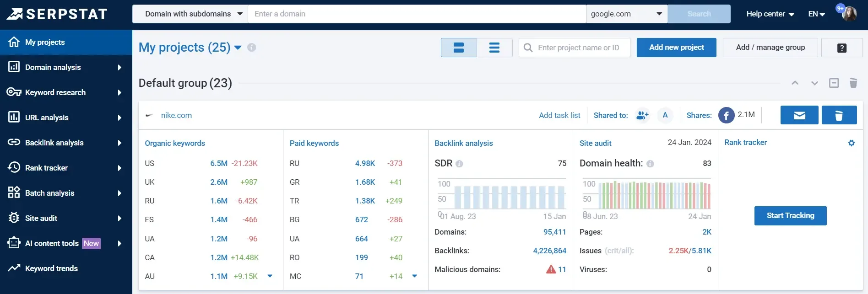Expand more organic keywords countries
Image resolution: width=868 pixels, height=294 pixels.
point(270,276)
